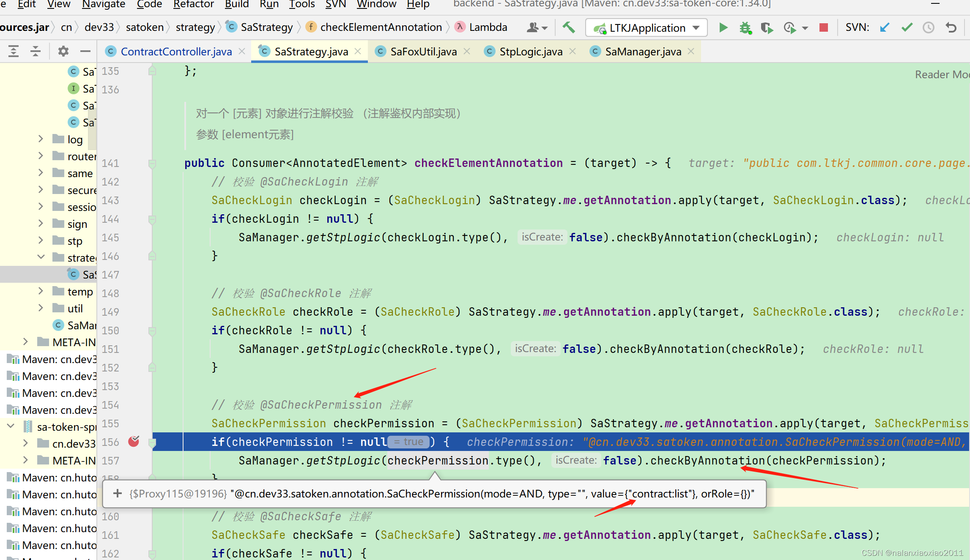Click the red Stop process button
Screen dimensions: 970x560
[x=823, y=28]
